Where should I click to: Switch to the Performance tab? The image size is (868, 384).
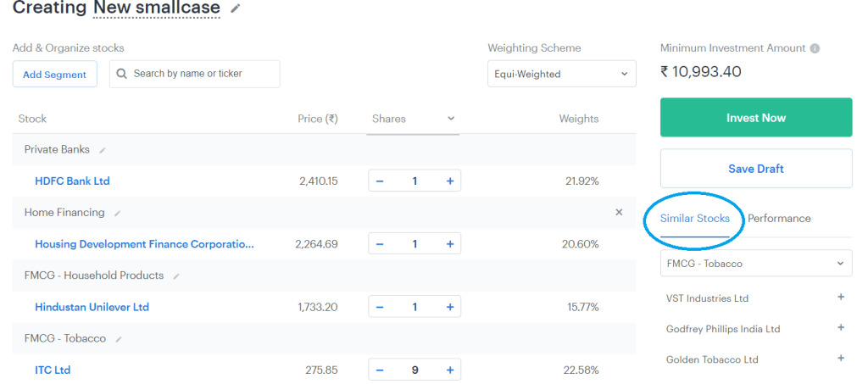[779, 219]
